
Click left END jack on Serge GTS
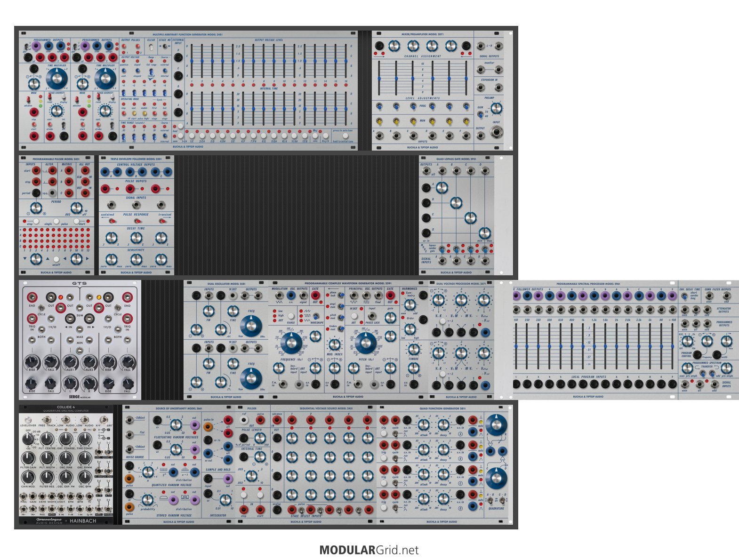[x=32, y=297]
